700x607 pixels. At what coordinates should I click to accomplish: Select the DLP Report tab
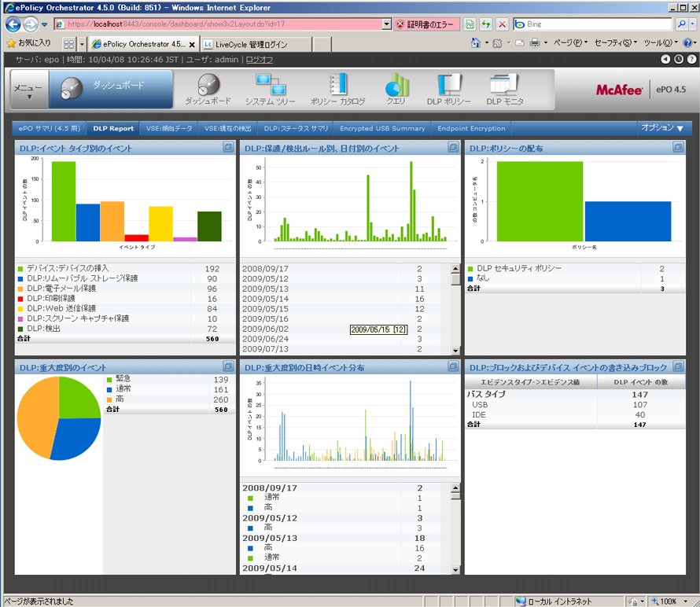(x=113, y=128)
